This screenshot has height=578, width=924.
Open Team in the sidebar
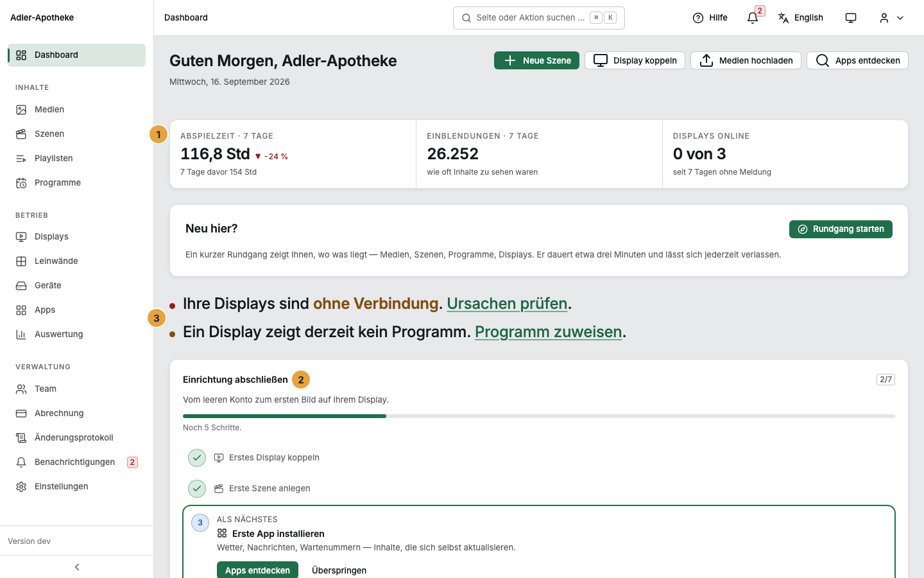(77, 389)
